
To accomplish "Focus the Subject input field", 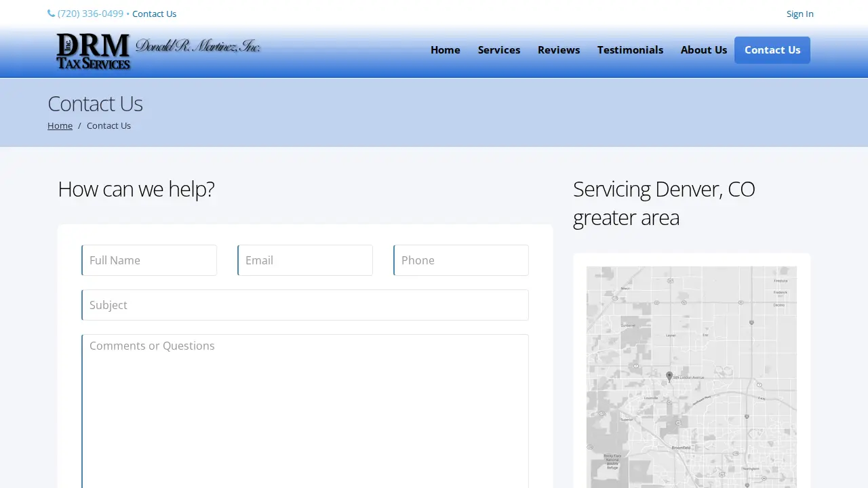I will [x=305, y=305].
